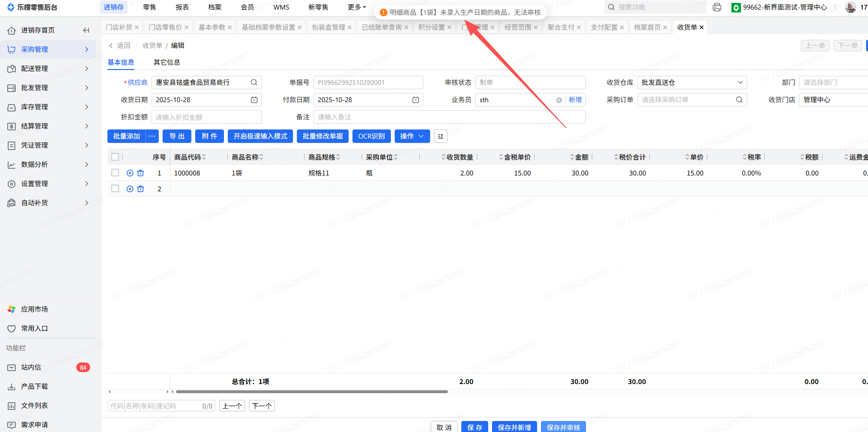Open the 操作 dropdown button
The image size is (868, 432).
click(x=412, y=136)
